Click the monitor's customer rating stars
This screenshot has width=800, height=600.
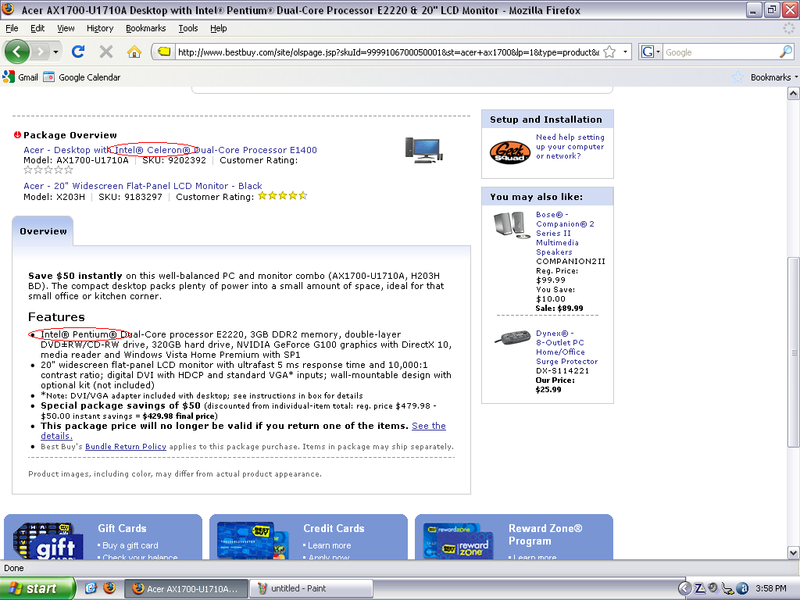coord(282,196)
